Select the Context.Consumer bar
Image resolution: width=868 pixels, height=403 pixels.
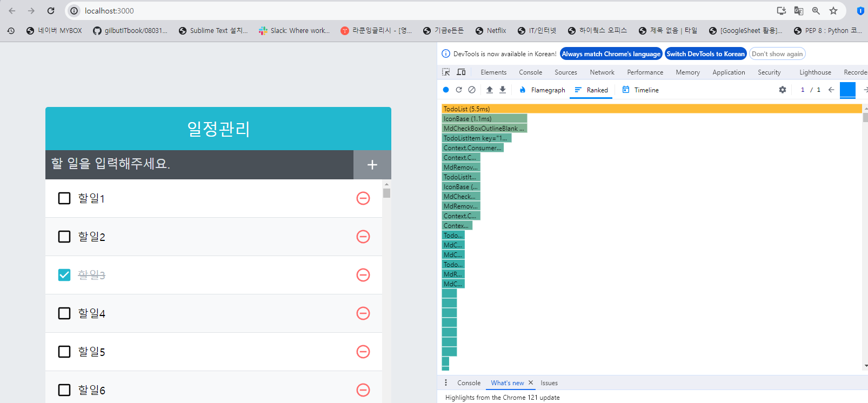[x=473, y=147]
